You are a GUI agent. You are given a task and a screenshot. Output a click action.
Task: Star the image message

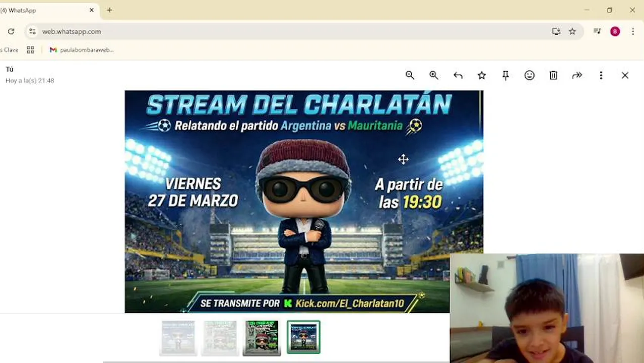click(x=482, y=75)
